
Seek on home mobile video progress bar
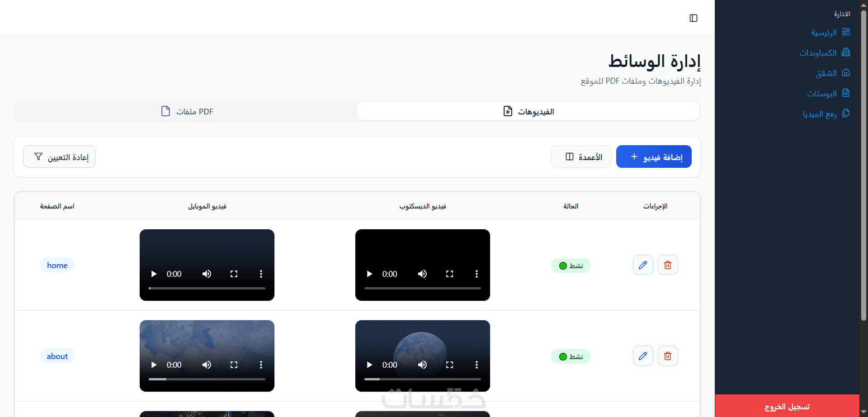pos(207,288)
